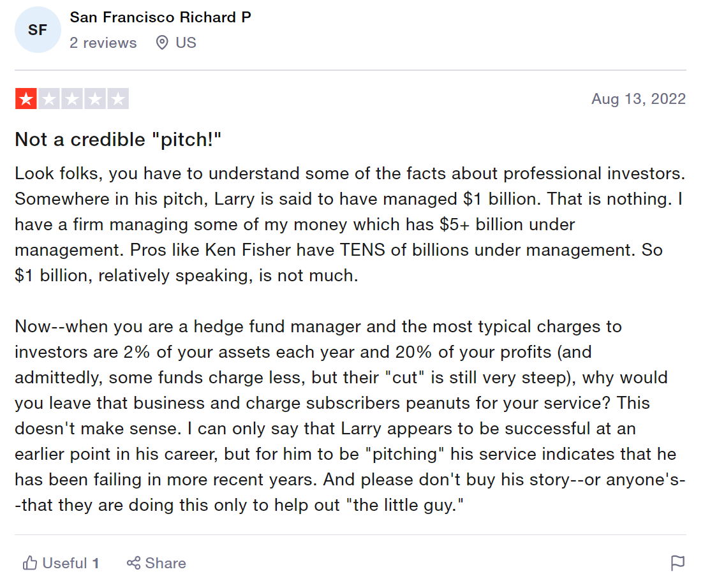The height and width of the screenshot is (588, 703).
Task: Click the paragraph starting with Look folks
Action: point(350,224)
